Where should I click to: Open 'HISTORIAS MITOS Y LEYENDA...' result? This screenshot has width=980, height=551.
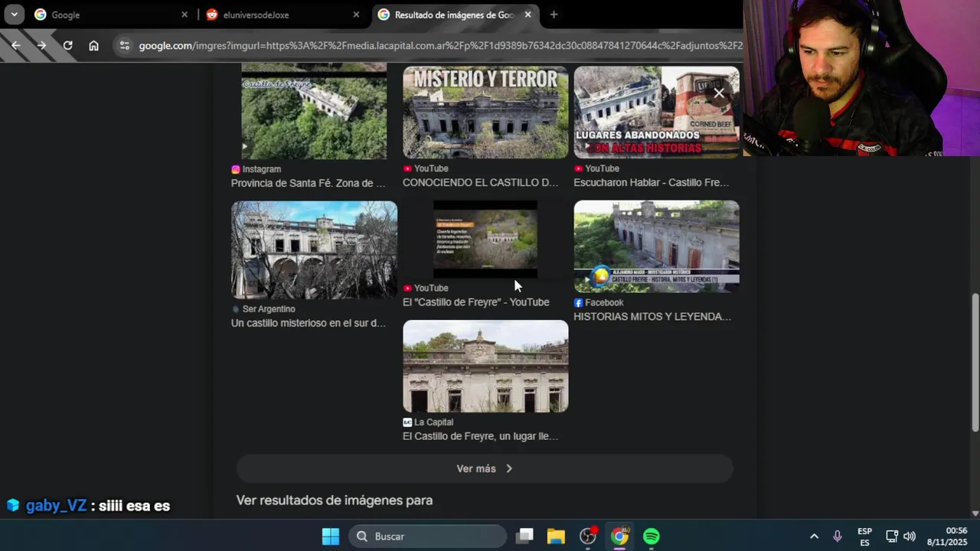tap(652, 317)
